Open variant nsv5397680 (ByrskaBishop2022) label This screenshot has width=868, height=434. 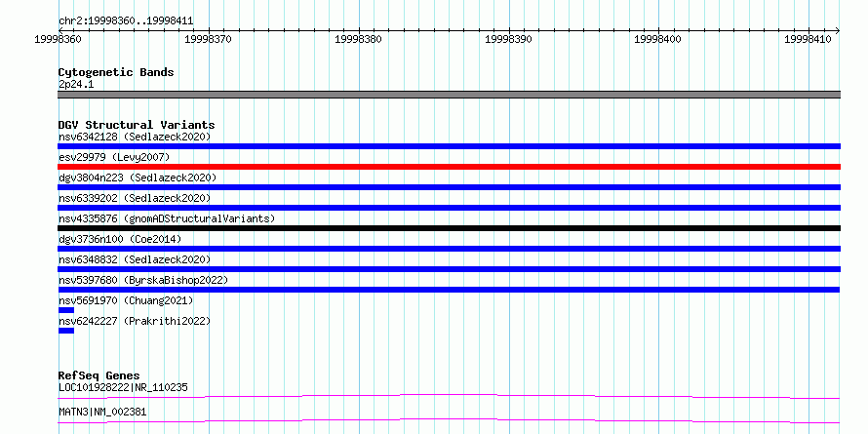pos(142,280)
